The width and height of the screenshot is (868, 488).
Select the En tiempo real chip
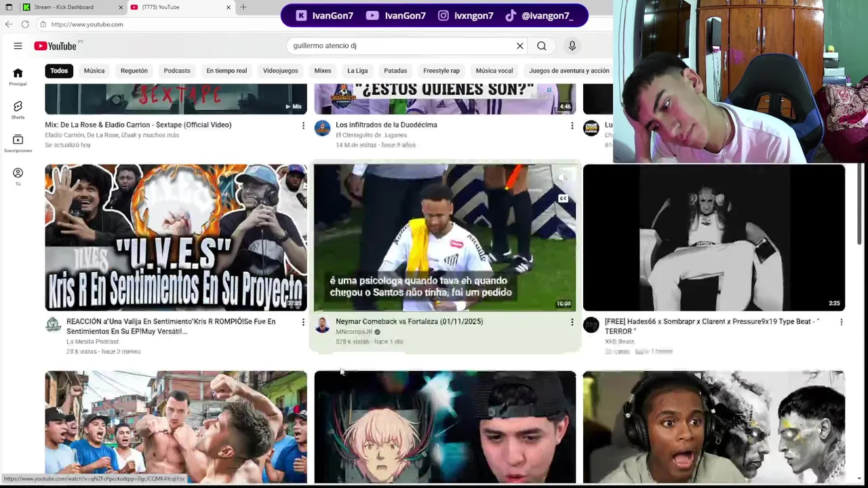226,70
